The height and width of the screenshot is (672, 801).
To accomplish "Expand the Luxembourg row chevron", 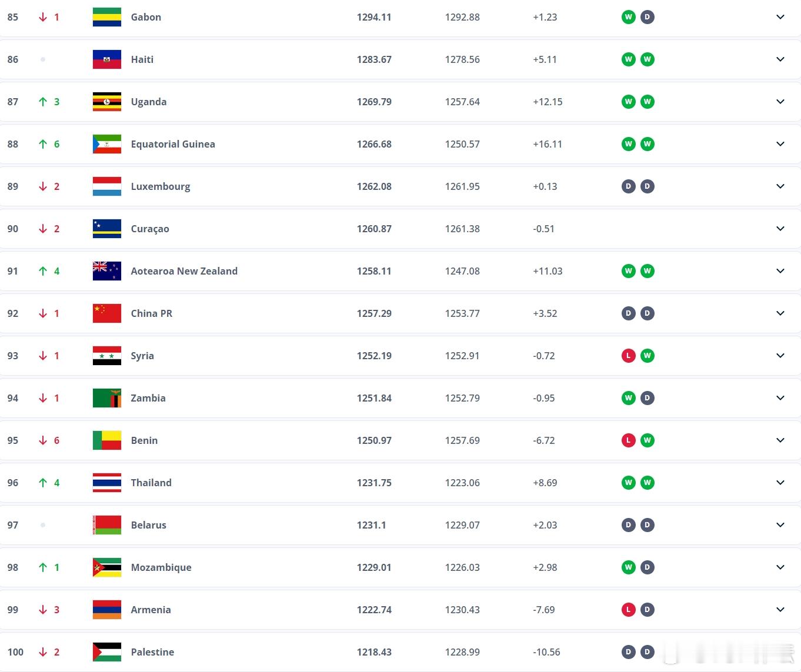I will click(x=780, y=186).
